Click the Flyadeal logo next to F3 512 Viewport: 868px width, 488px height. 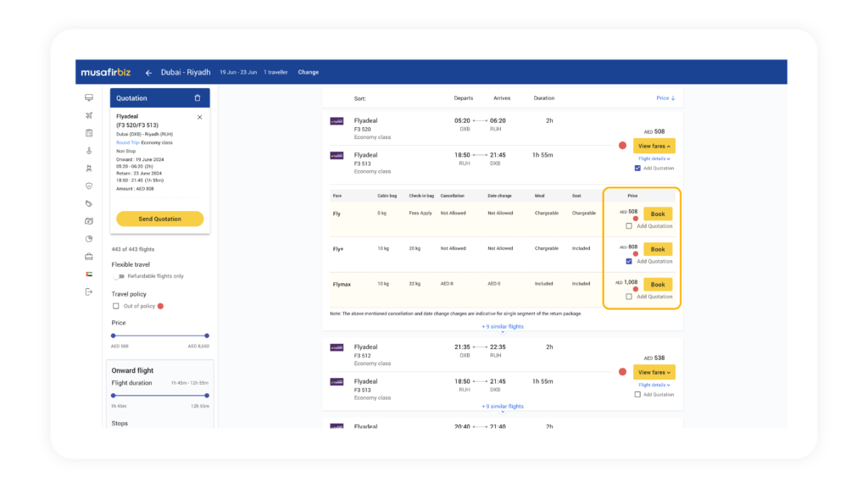(x=337, y=347)
